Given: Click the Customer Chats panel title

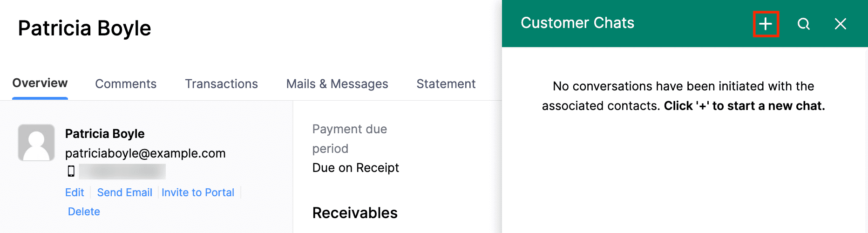Looking at the screenshot, I should pos(577,23).
